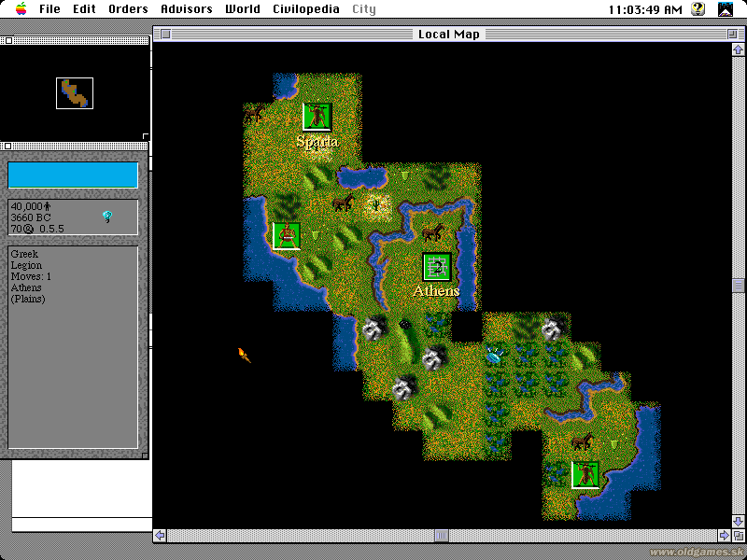Click the shield marker near the southeast horse
747x560 pixels.
click(x=614, y=445)
